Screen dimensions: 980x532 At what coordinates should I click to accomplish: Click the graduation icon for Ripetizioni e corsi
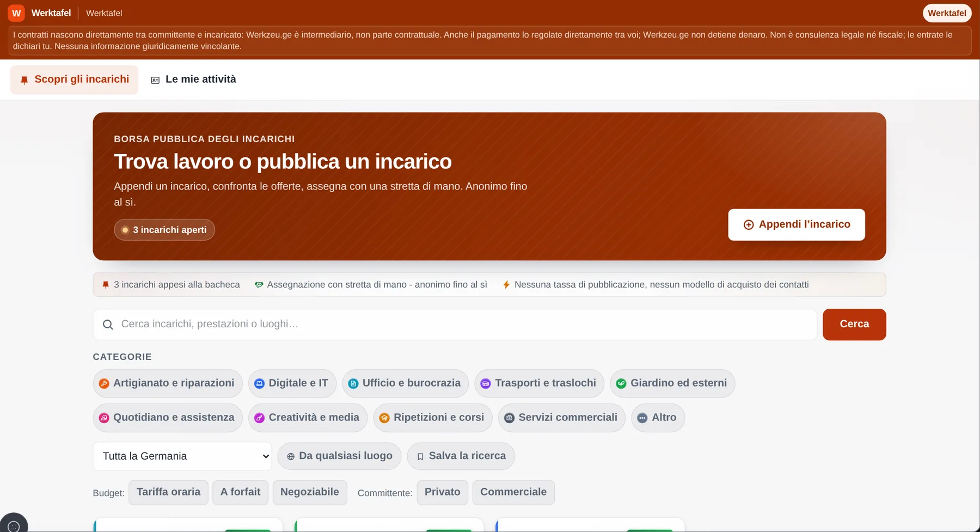[384, 418]
